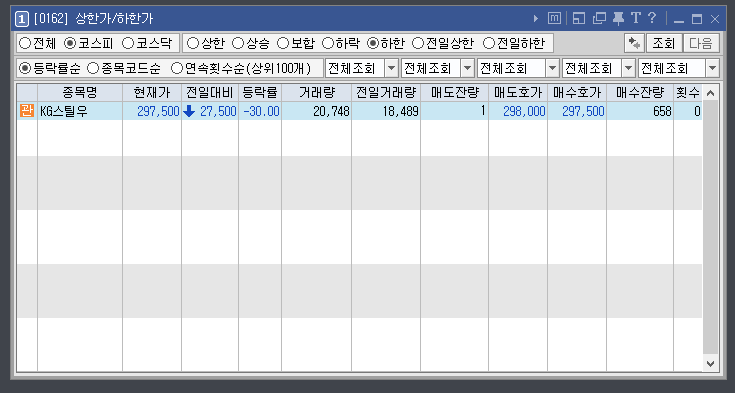Maximize the 상한가/하한가 window
The width and height of the screenshot is (735, 393).
click(697, 19)
